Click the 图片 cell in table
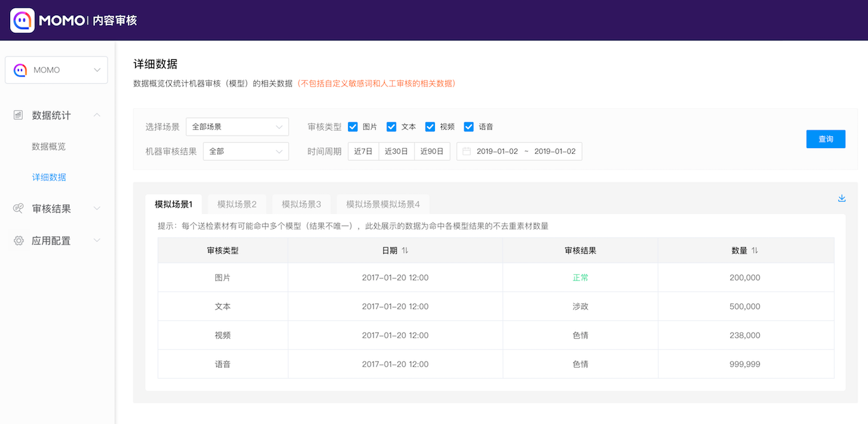 point(223,277)
